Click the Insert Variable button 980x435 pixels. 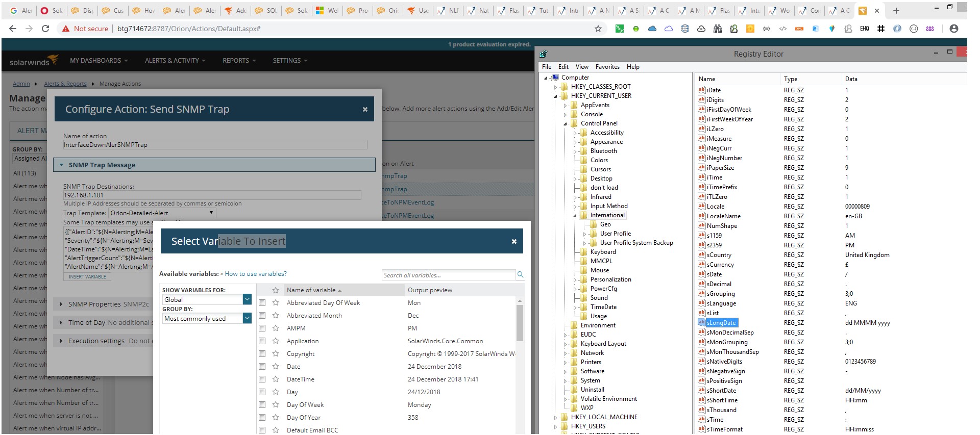pyautogui.click(x=87, y=277)
